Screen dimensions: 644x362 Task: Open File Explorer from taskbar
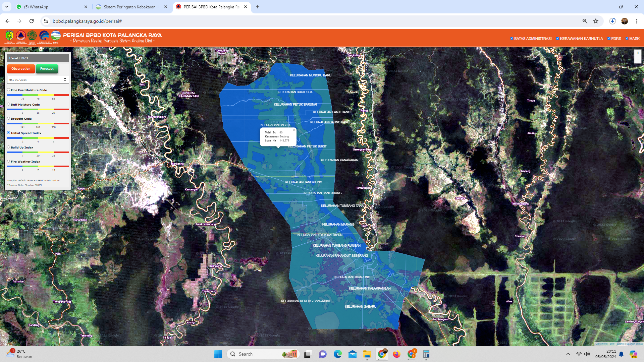point(367,354)
